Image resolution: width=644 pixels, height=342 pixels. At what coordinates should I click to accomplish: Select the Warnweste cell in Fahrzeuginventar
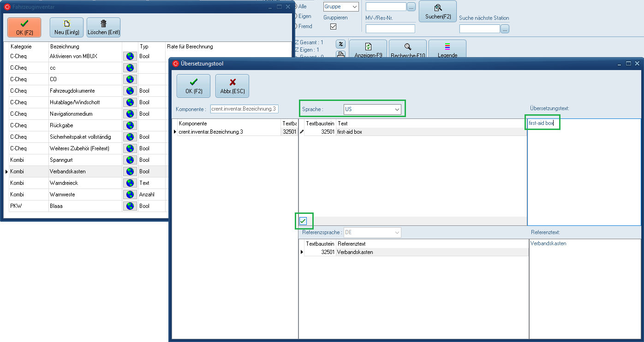coord(85,195)
